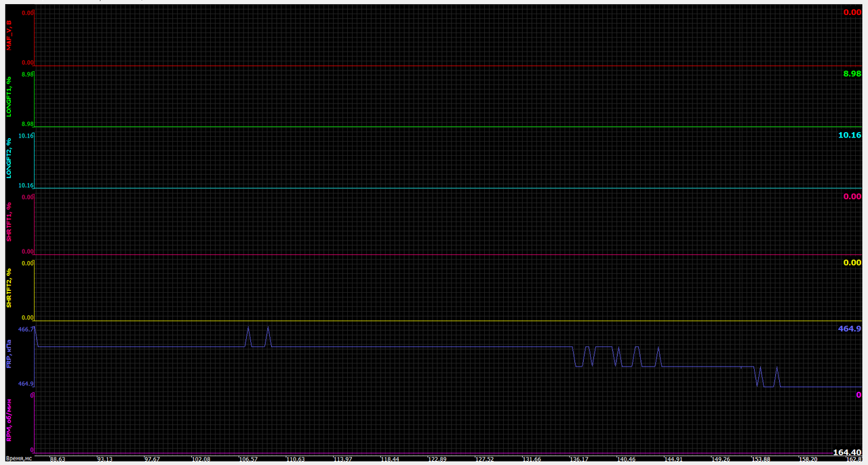Click the MAF_V axis upper-limit 0.00 value
The width and height of the screenshot is (868, 465).
point(28,12)
